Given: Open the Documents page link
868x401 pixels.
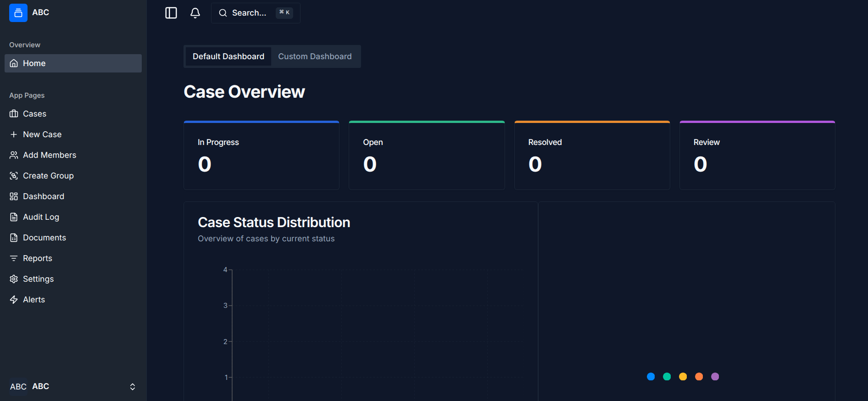Looking at the screenshot, I should tap(44, 238).
